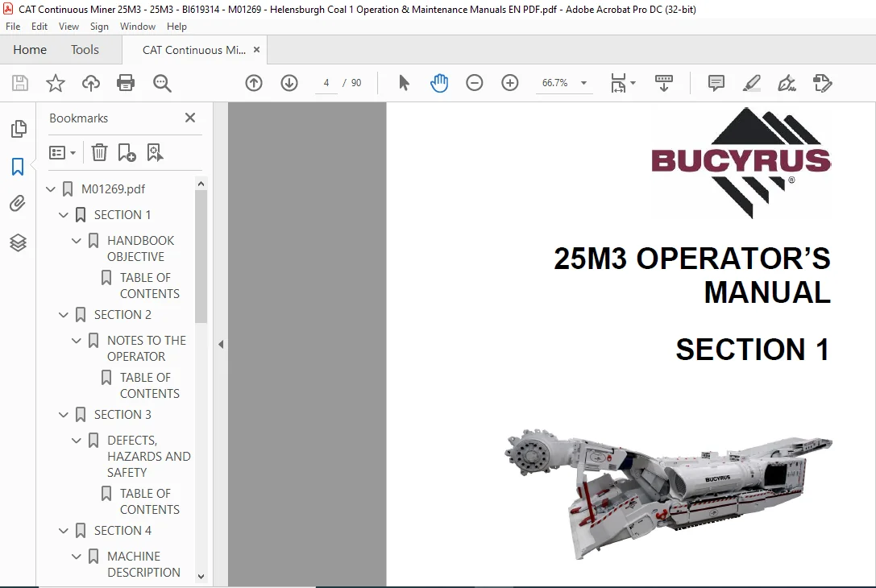Jump to DEFECTS, HAZARDS AND SAFETY bookmark
The width and height of the screenshot is (876, 588).
148,456
